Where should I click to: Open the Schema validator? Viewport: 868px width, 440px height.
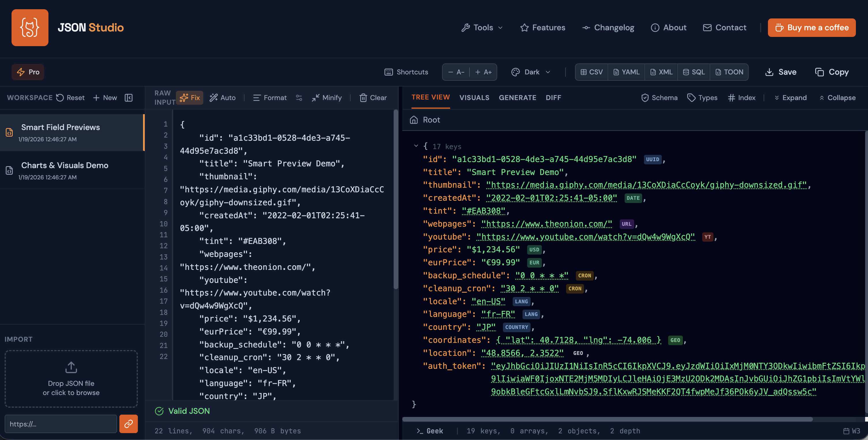[x=659, y=98]
